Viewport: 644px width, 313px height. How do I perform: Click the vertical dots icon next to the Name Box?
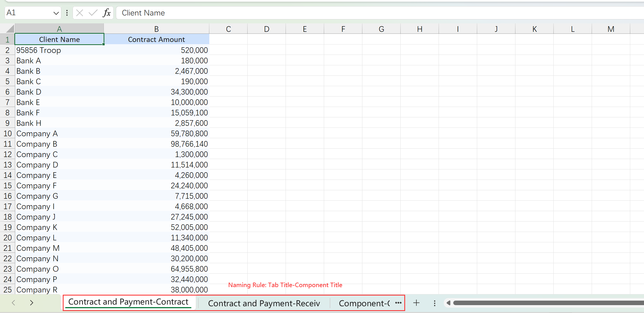(x=67, y=13)
